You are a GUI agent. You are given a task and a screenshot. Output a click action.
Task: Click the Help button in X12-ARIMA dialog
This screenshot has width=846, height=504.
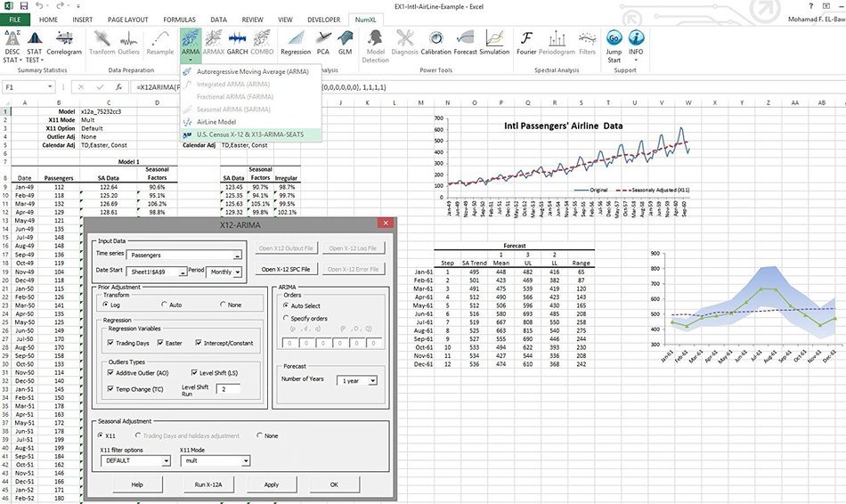(137, 484)
